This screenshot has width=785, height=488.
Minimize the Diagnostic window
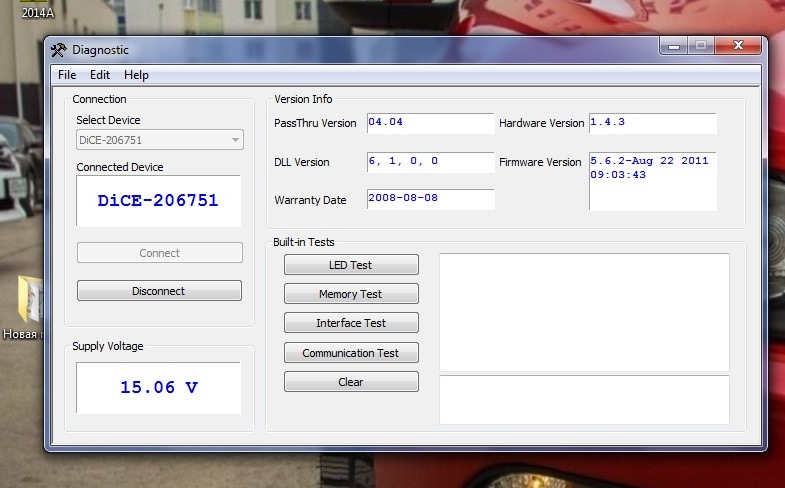[674, 46]
